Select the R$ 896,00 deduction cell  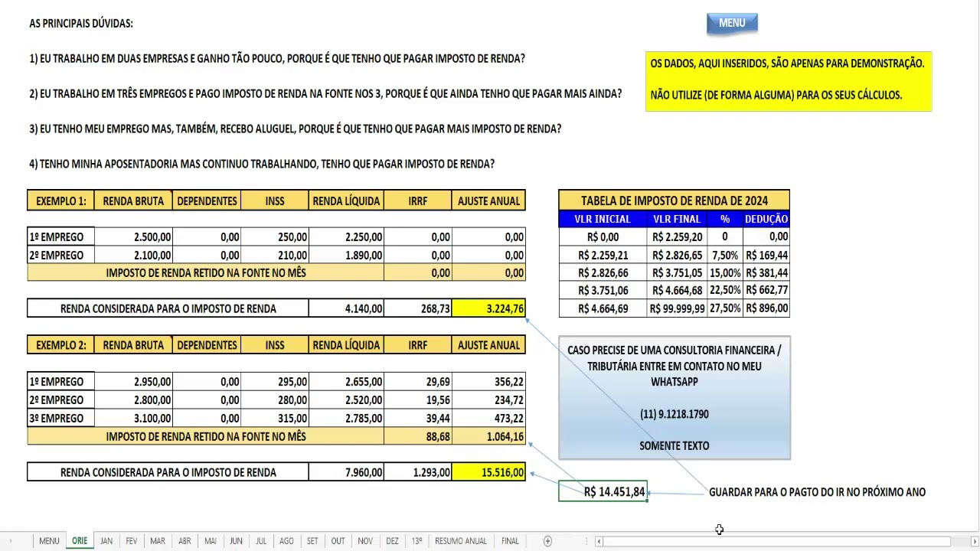(766, 308)
